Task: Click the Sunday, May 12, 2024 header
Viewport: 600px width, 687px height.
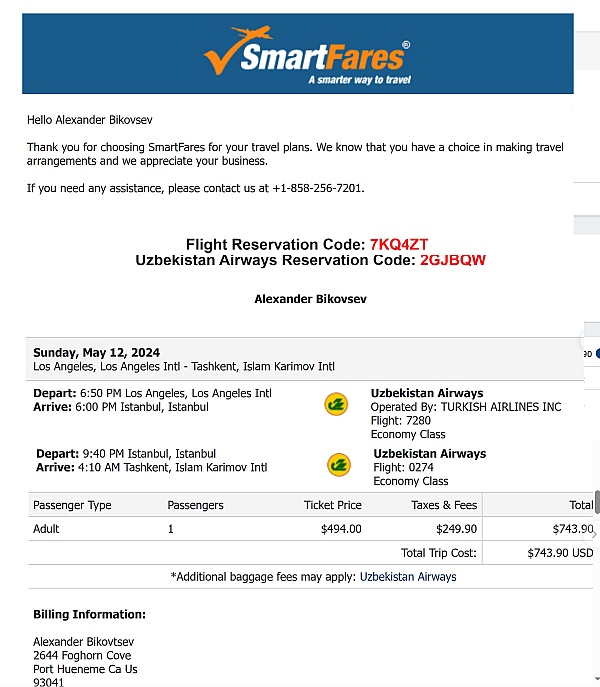Action: click(x=96, y=353)
